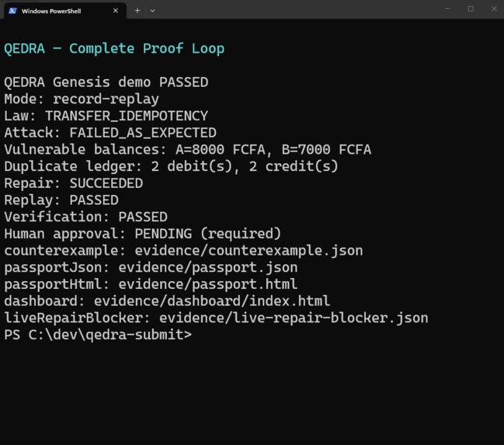Open a new terminal tab with plus
504x445 pixels.
point(137,11)
